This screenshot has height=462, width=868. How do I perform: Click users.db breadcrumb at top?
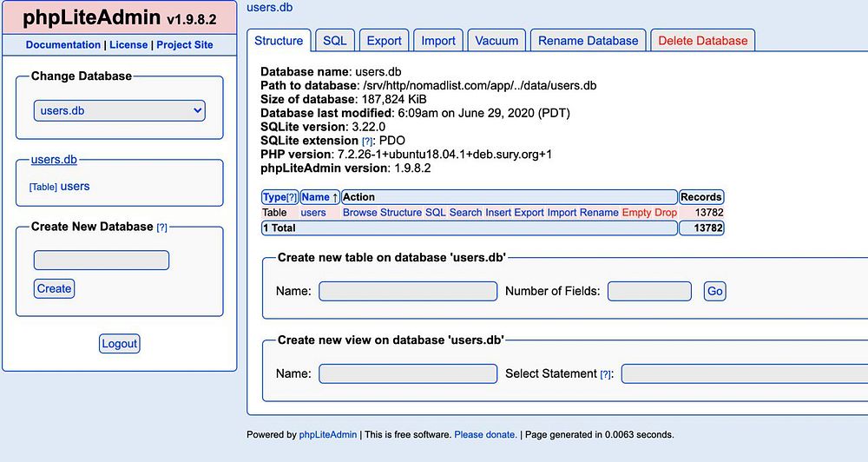[x=270, y=8]
